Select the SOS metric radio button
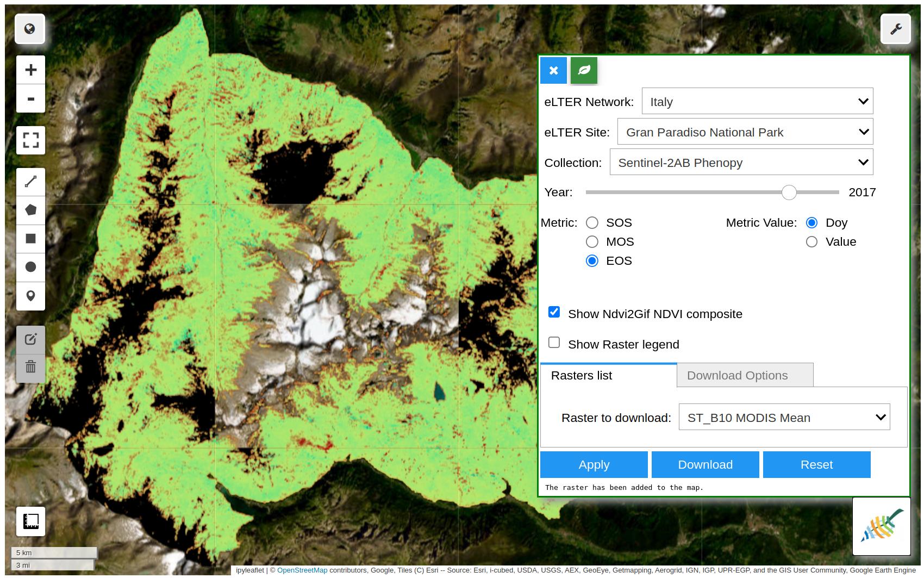 (592, 222)
